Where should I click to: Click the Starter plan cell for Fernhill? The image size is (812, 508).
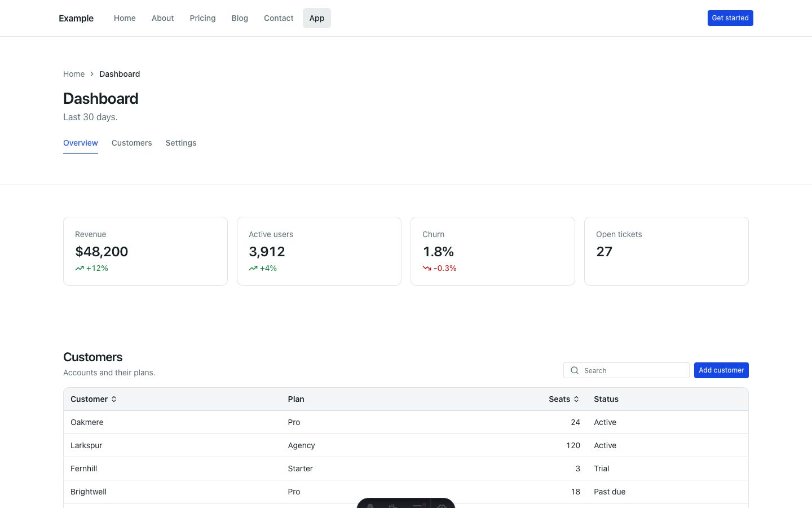[x=301, y=468]
